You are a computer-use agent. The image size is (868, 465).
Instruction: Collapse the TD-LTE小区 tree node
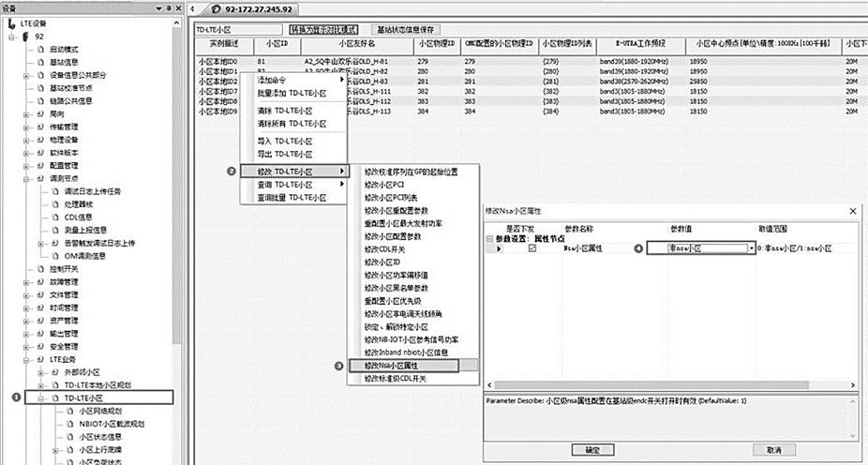coord(40,398)
